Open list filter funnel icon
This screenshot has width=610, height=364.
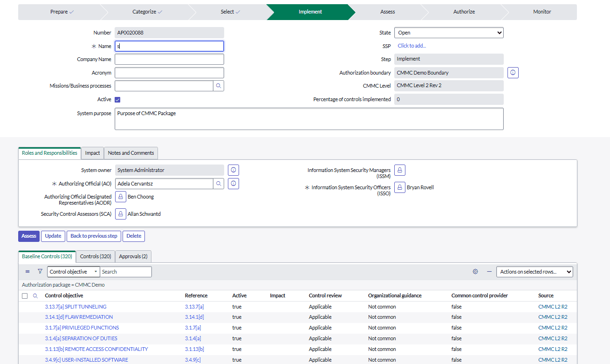40,272
